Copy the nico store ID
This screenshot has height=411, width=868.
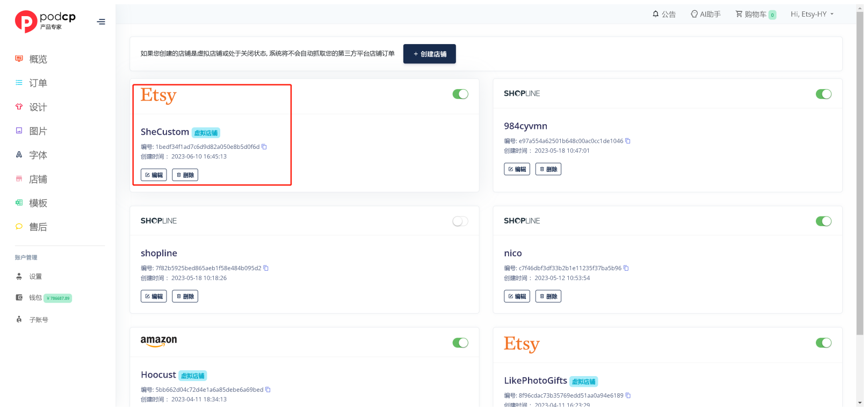pos(626,268)
